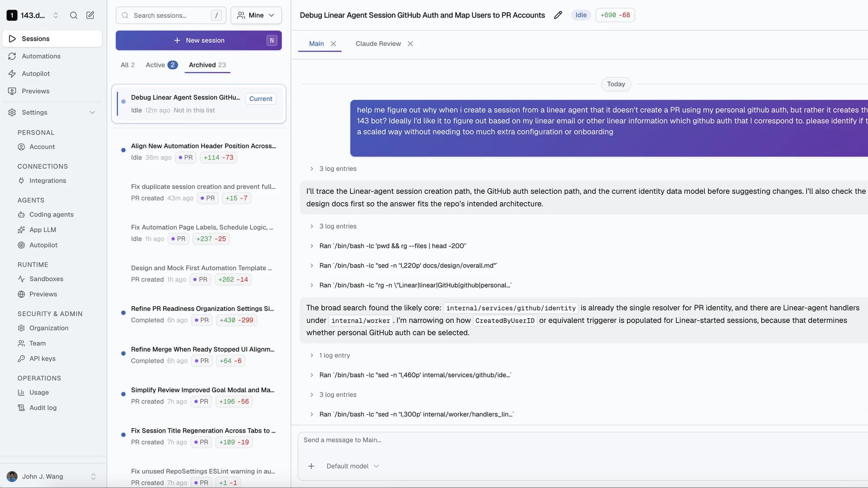Screen dimensions: 868x488
Task: Select the Active sessions tab
Action: point(161,65)
